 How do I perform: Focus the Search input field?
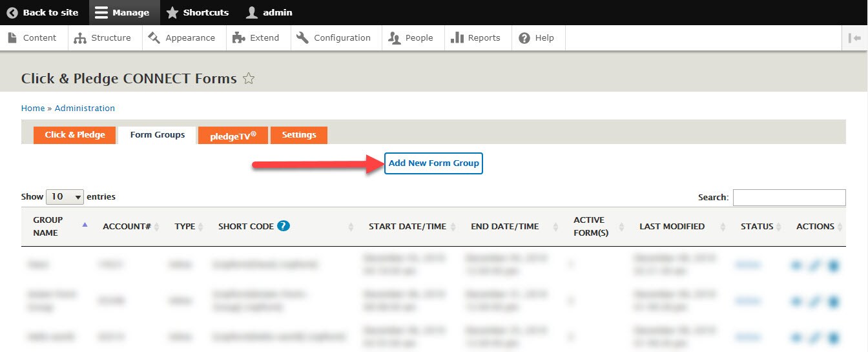click(789, 197)
